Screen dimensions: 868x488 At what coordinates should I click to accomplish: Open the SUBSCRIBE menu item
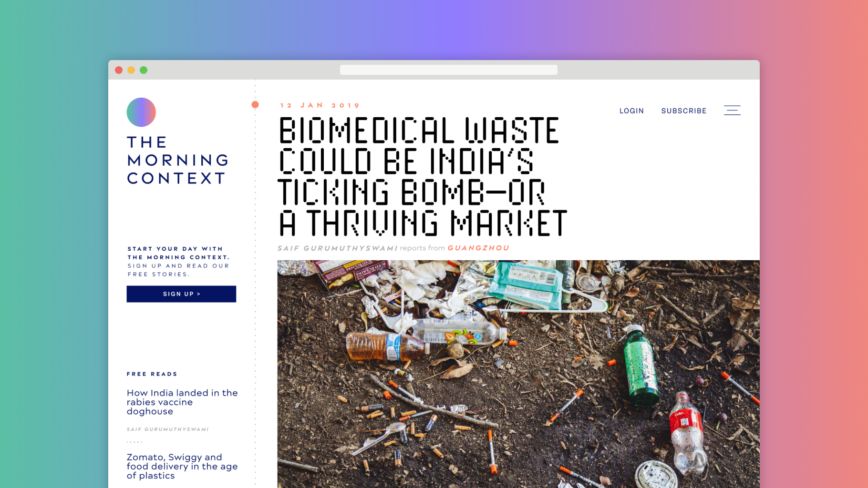684,111
